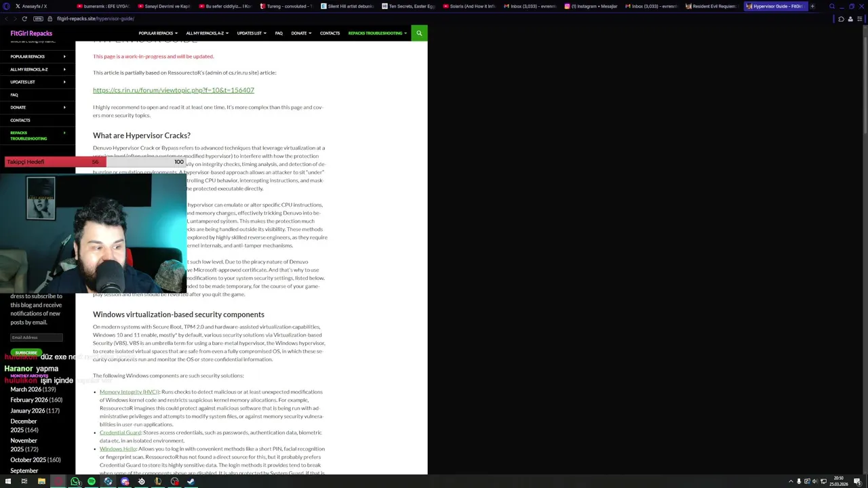This screenshot has height=488, width=868.
Task: Click the FitGirl Repacks site title
Action: (x=31, y=33)
